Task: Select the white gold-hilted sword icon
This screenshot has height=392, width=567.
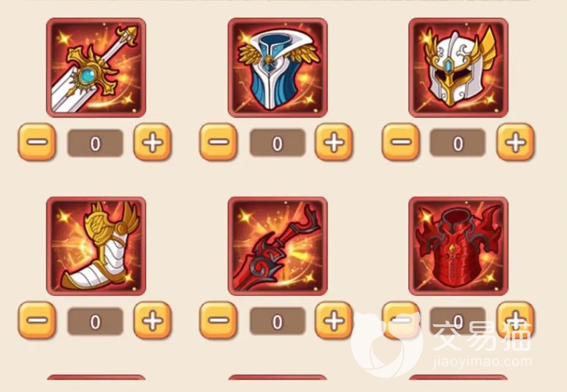Action: pos(96,68)
